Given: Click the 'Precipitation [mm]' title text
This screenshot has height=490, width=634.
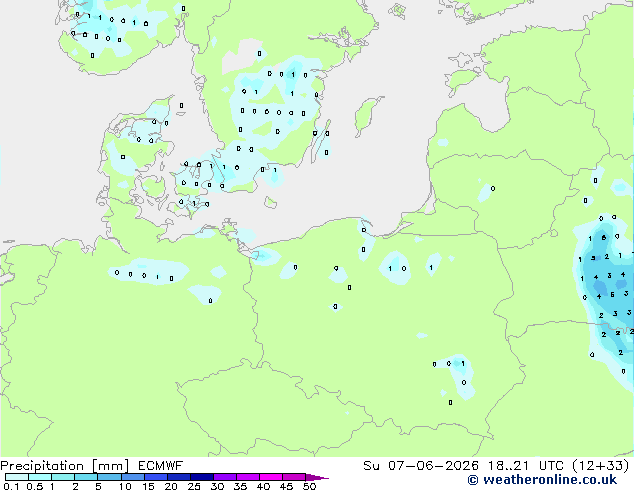Looking at the screenshot, I should (64, 466).
